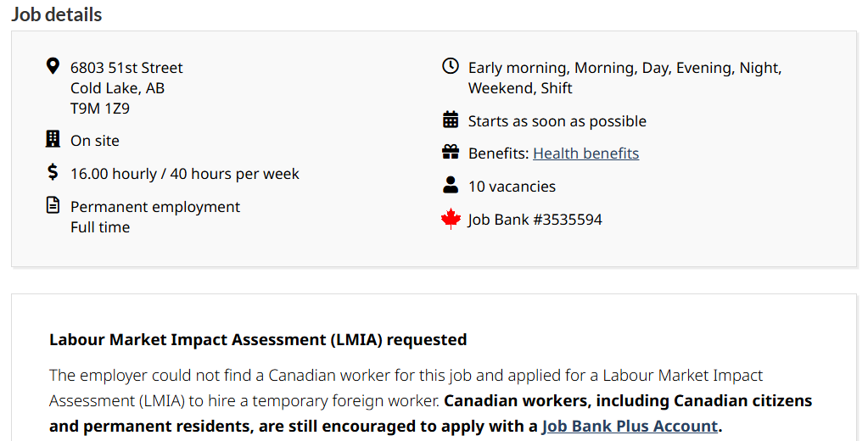The image size is (868, 441).
Task: Click the 10 vacancies text
Action: click(512, 187)
